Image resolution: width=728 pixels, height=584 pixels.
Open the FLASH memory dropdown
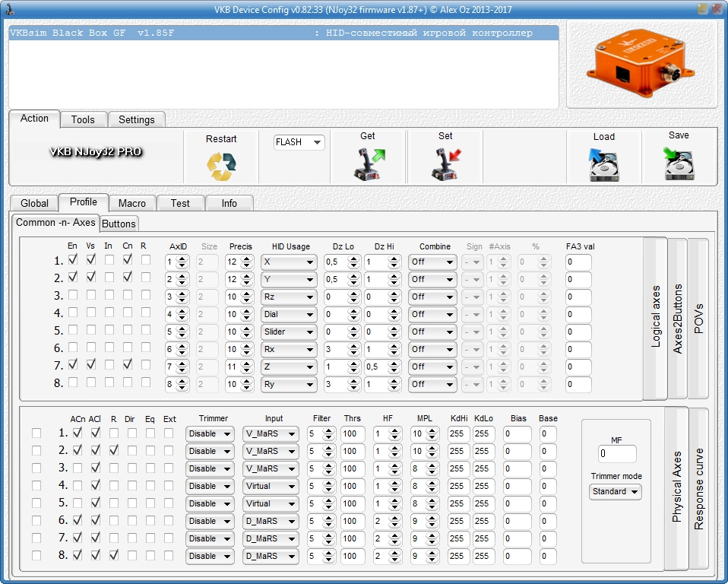[x=299, y=142]
